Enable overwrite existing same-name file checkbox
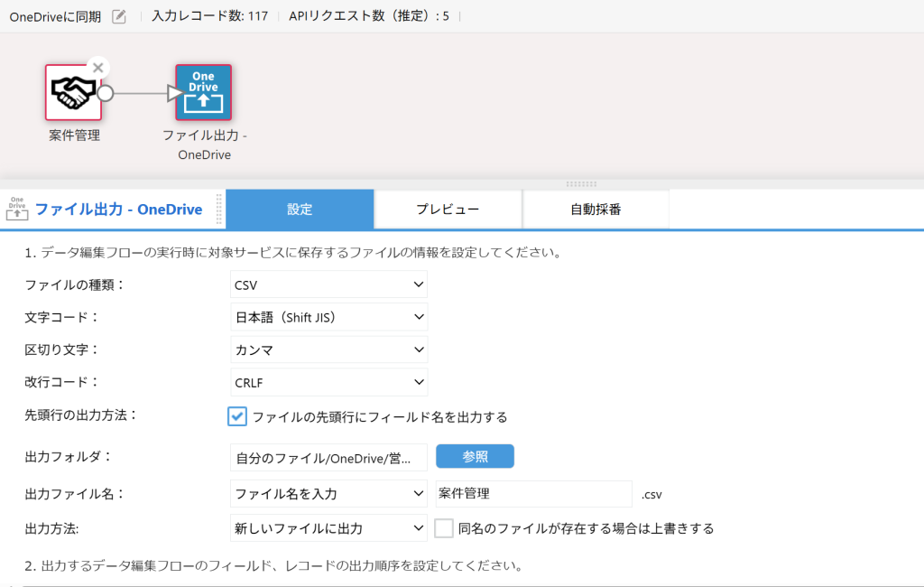Image resolution: width=924 pixels, height=587 pixels. 444,528
